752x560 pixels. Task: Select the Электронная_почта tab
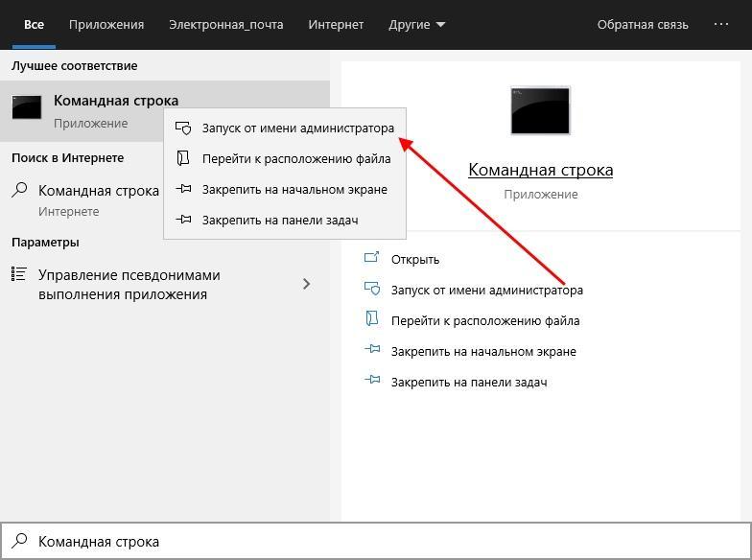(226, 25)
